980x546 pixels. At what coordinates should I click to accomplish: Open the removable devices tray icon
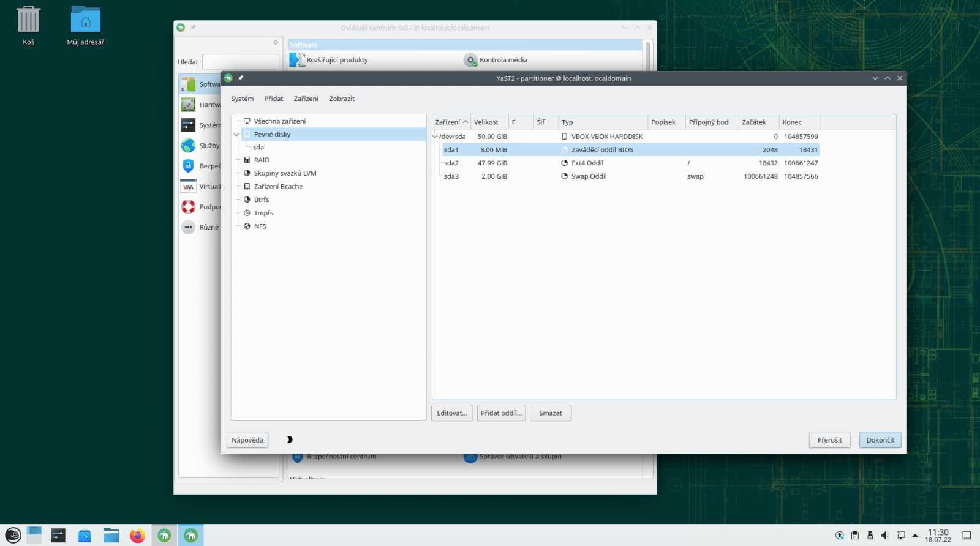870,536
